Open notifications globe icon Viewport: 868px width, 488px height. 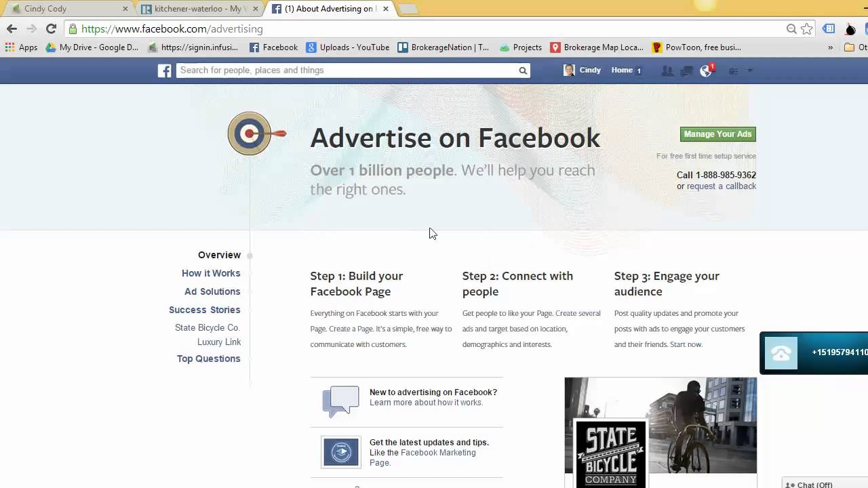[706, 70]
